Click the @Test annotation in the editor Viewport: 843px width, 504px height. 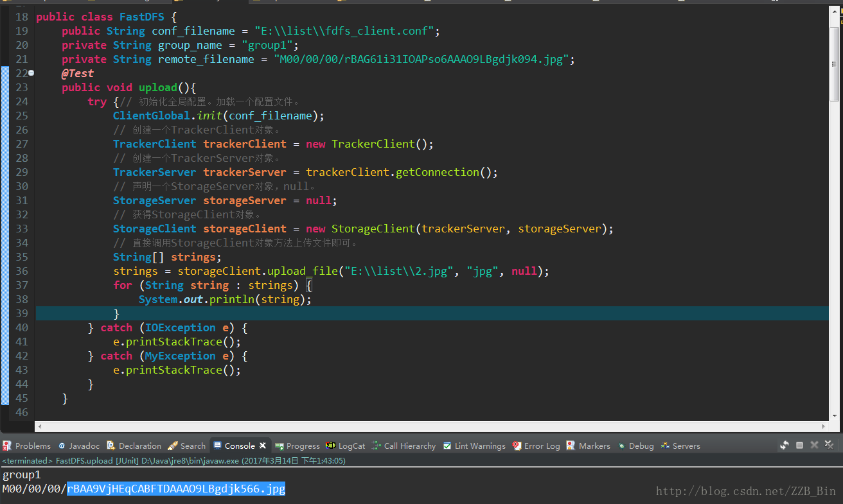click(78, 73)
